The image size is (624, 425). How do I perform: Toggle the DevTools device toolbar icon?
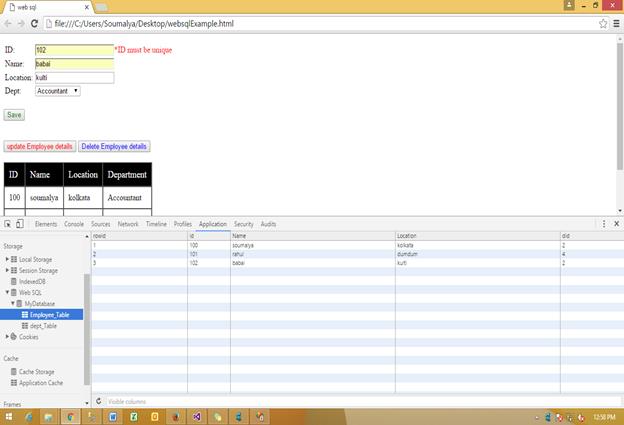point(20,224)
